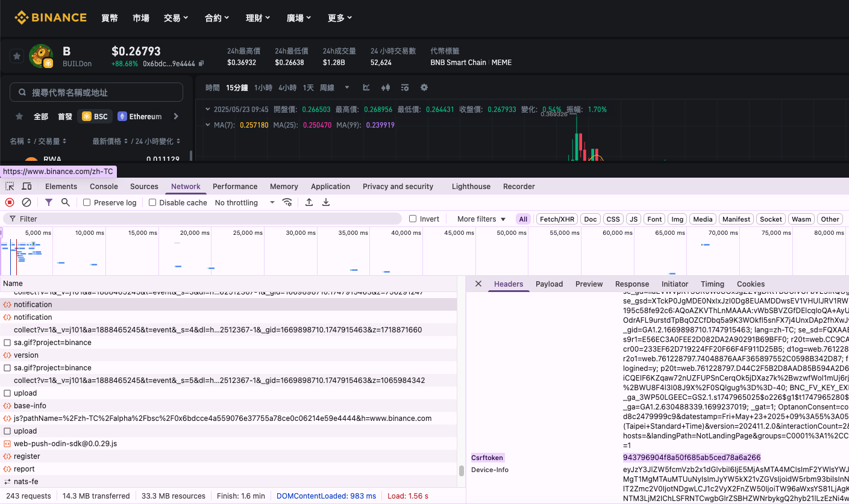Open more chart intervals dropdown arrow
Viewport: 849px width, 504px height.
click(x=347, y=87)
